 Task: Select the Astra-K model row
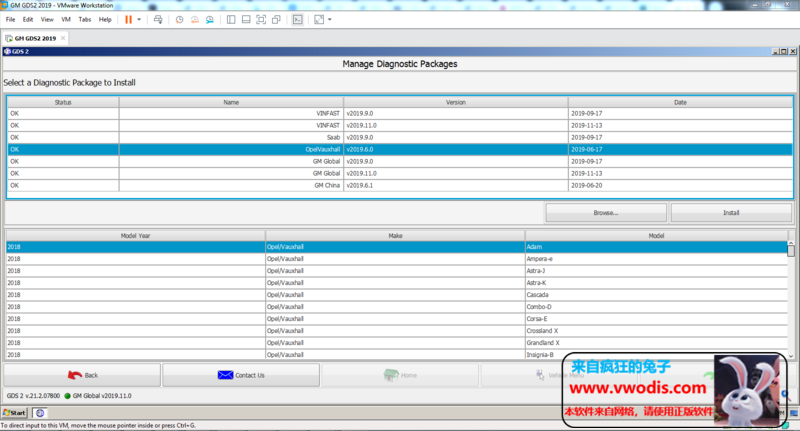pyautogui.click(x=396, y=283)
